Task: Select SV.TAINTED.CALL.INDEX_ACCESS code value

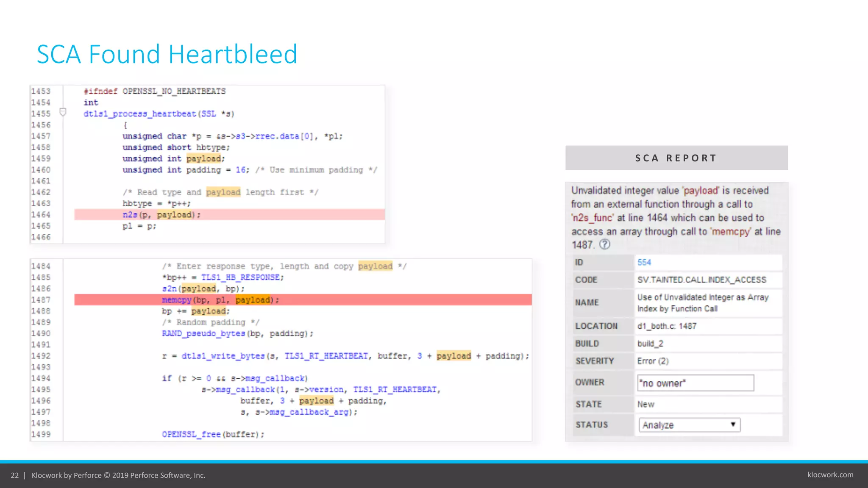Action: click(702, 280)
